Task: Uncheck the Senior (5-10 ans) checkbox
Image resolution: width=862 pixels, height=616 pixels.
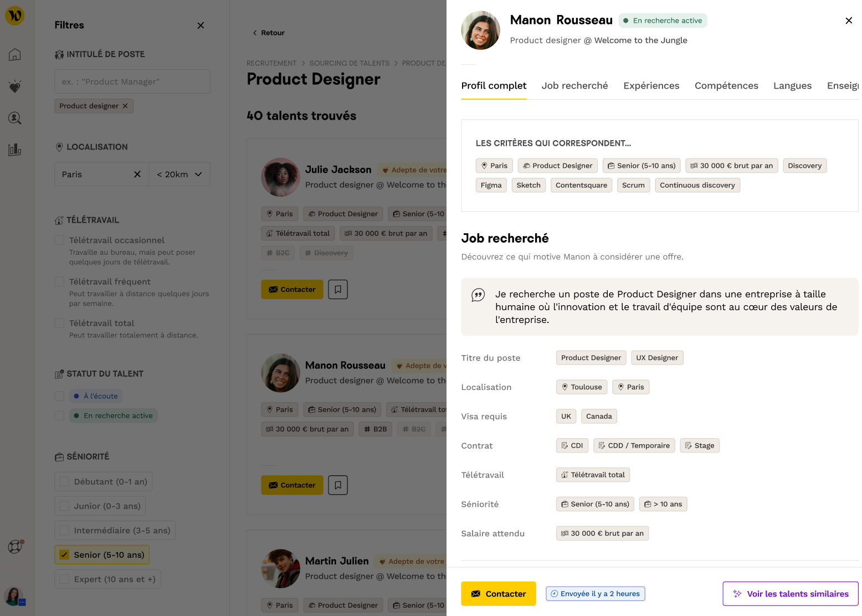Action: pos(64,555)
